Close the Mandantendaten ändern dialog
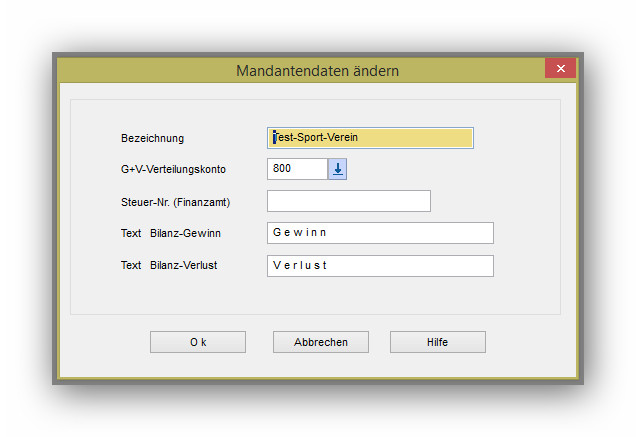Viewport: 636px width, 437px height. point(560,69)
